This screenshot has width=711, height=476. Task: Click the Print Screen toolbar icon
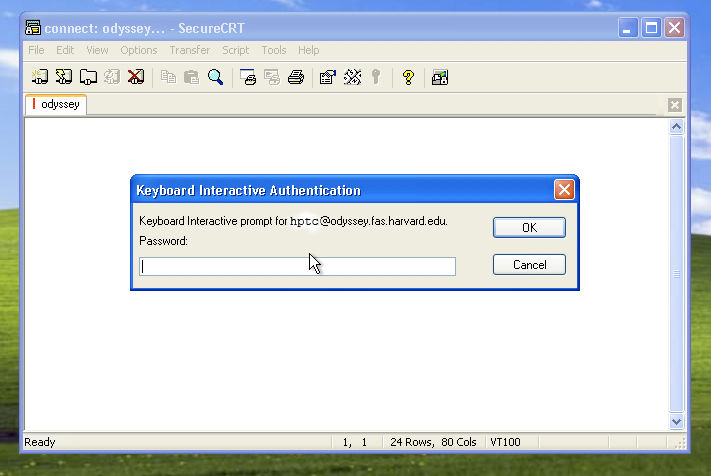248,77
